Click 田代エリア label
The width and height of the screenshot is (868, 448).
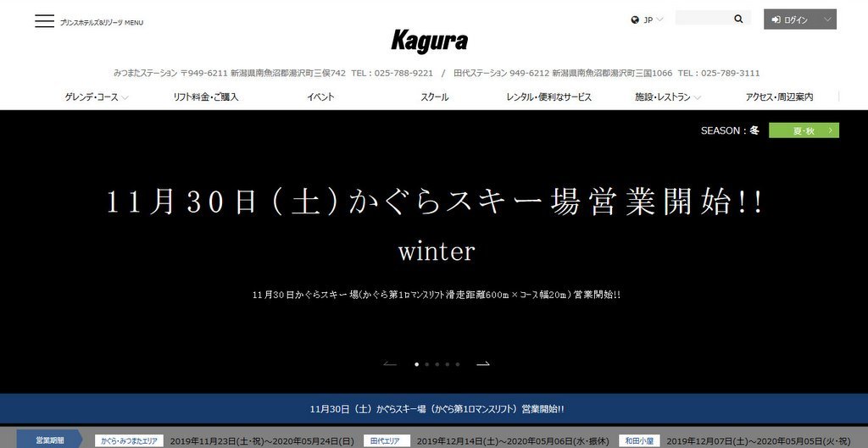click(x=387, y=441)
